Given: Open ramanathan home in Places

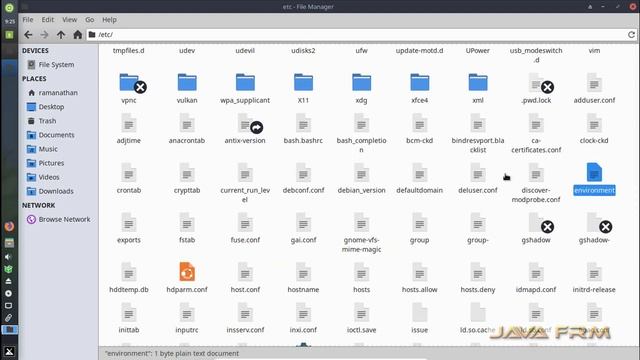Looking at the screenshot, I should [52, 93].
